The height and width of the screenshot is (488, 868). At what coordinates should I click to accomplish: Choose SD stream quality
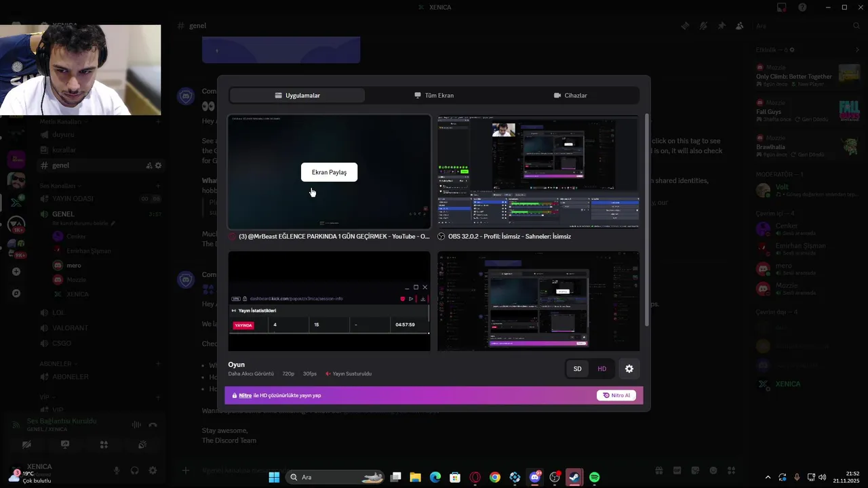(x=578, y=369)
